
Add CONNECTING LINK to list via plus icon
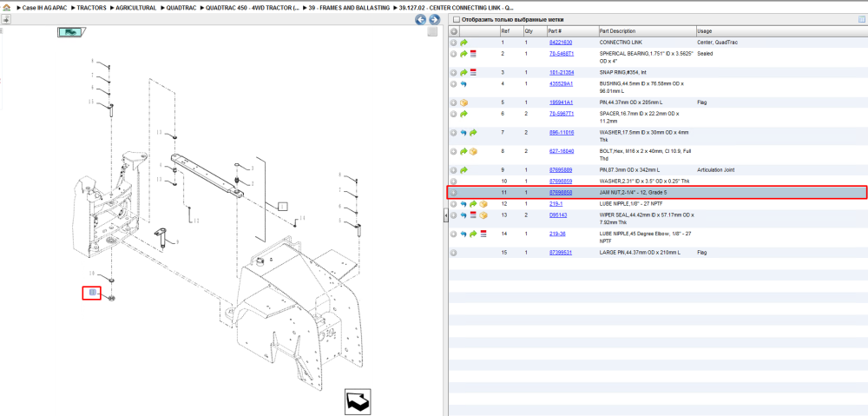pos(453,43)
